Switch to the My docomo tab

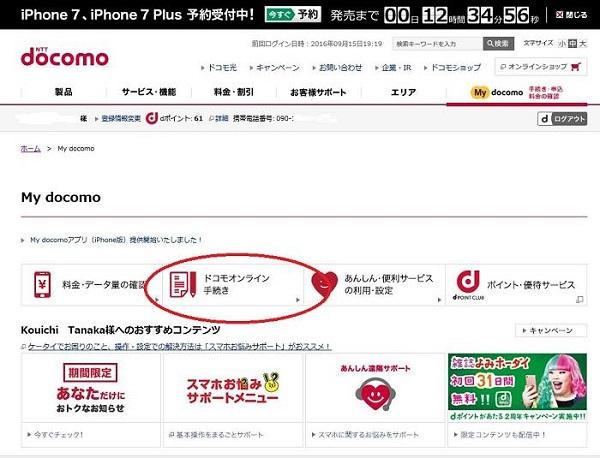(x=497, y=92)
